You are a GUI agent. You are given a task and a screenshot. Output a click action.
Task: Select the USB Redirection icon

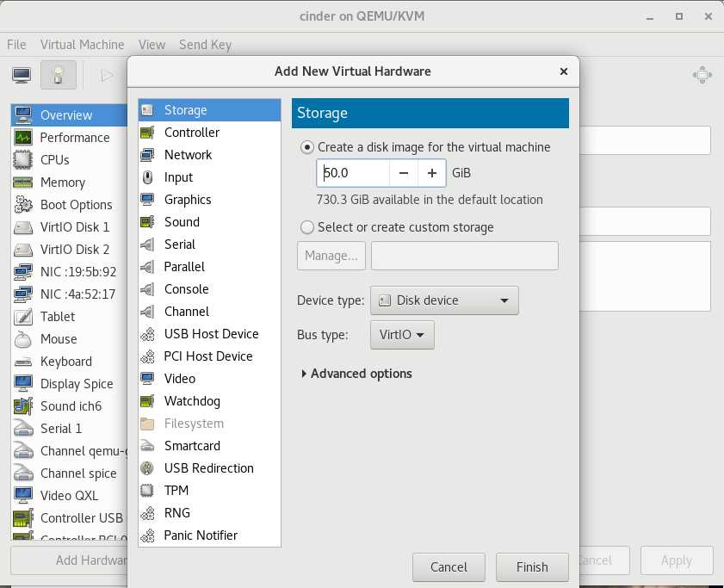[148, 468]
